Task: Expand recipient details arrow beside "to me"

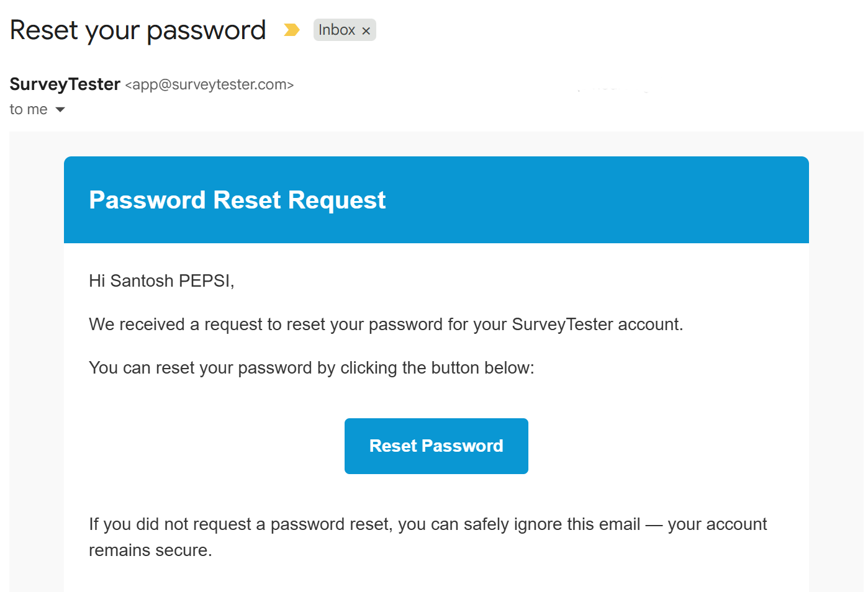Action: 60,110
